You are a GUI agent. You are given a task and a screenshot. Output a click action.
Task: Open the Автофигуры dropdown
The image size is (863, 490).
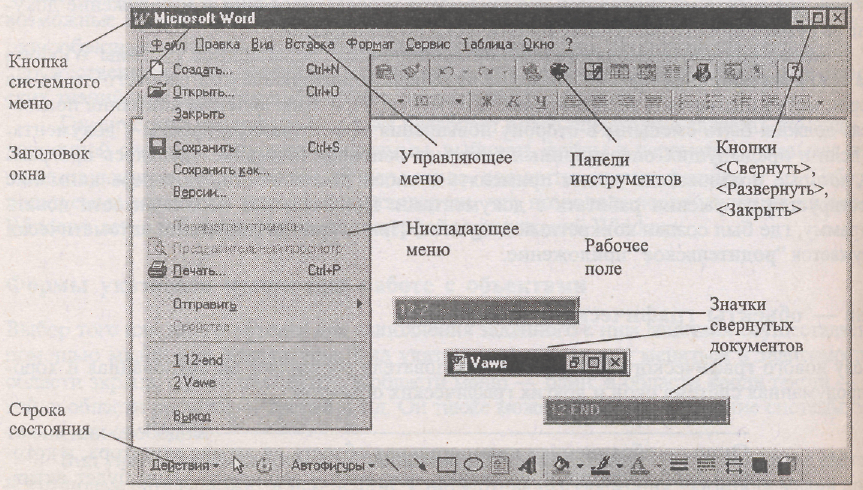pos(332,465)
